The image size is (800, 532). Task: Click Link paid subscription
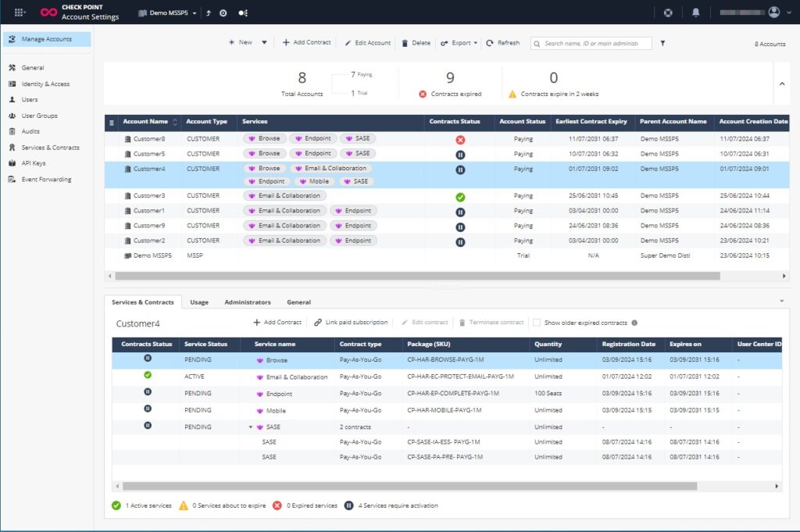point(350,322)
